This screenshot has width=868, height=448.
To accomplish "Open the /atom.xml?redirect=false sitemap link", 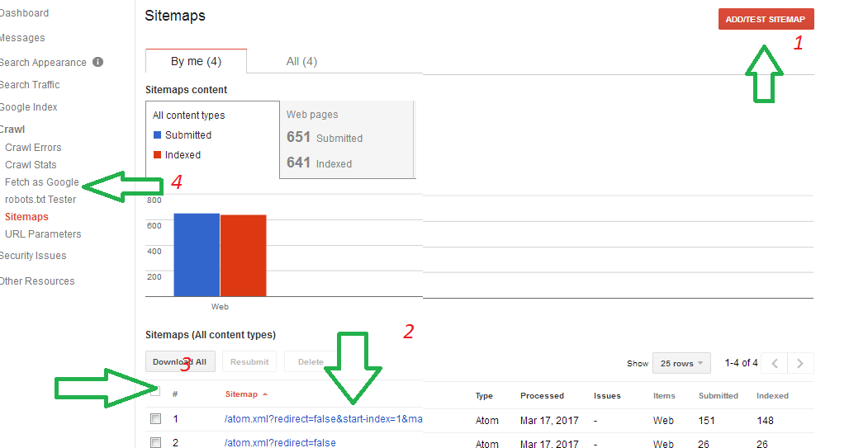I will coord(280,442).
